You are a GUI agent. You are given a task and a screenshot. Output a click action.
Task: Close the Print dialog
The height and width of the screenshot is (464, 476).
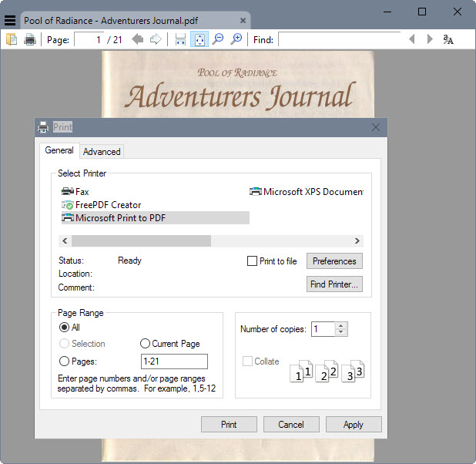[376, 127]
